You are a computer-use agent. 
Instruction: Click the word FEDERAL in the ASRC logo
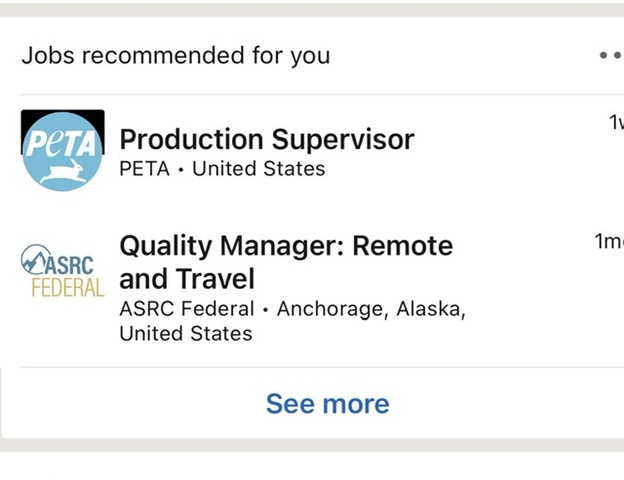click(67, 288)
